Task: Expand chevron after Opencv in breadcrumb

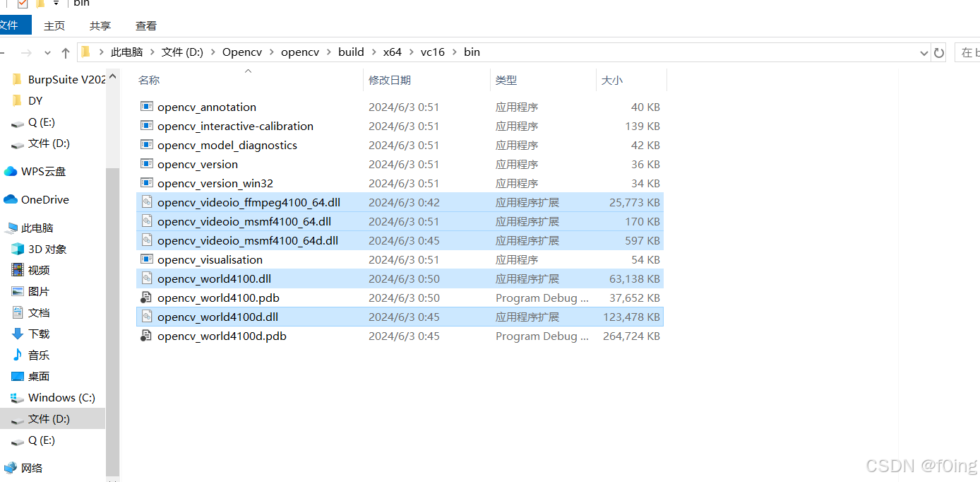Action: click(272, 52)
